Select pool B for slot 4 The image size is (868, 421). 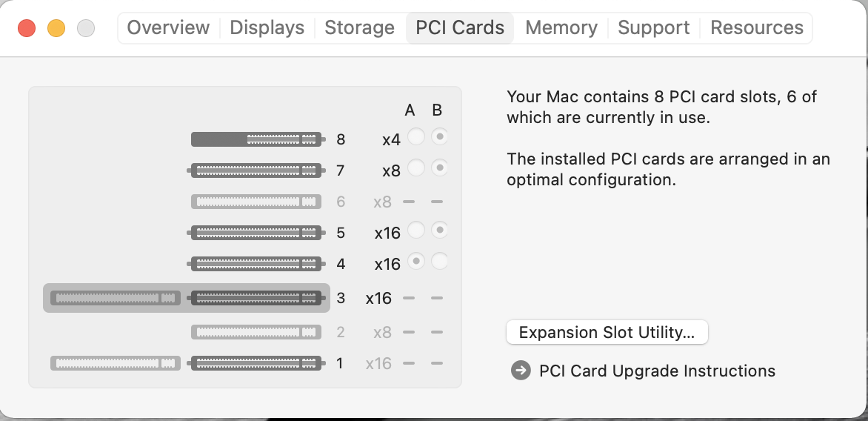[x=440, y=262]
